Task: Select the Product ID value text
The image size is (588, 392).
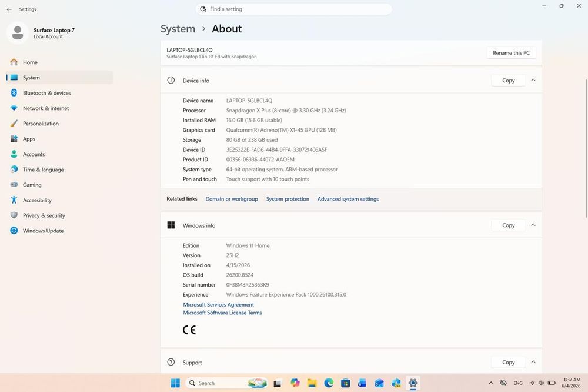Action: coord(260,160)
